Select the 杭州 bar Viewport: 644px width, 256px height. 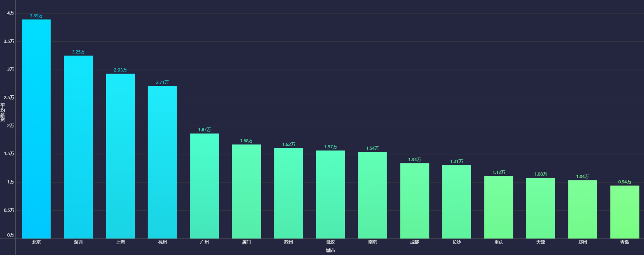point(162,162)
